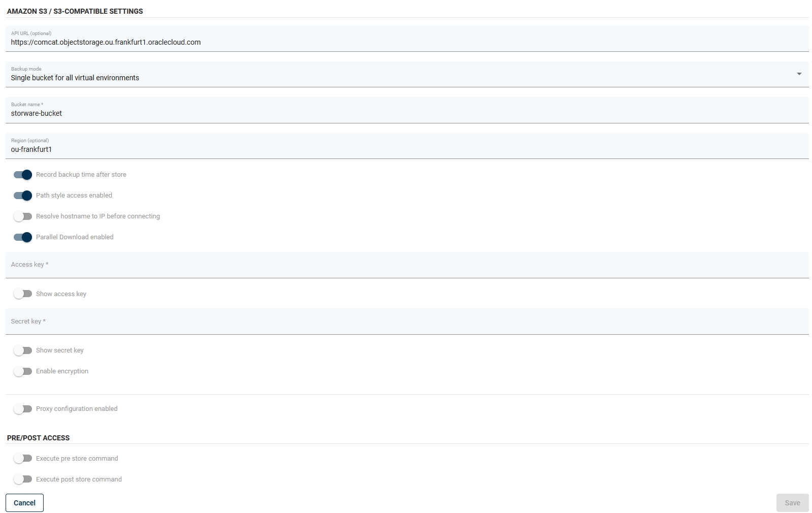Click the API URL input field
The width and height of the screenshot is (812, 513).
pyautogui.click(x=406, y=42)
